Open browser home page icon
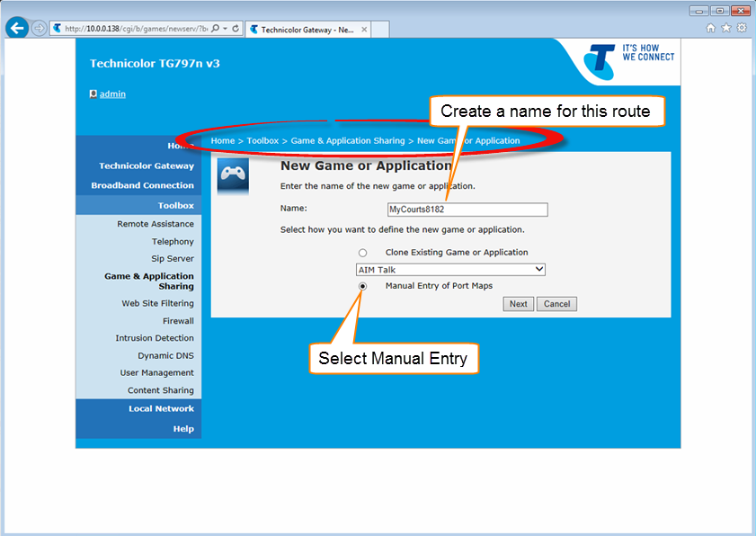 (x=711, y=28)
